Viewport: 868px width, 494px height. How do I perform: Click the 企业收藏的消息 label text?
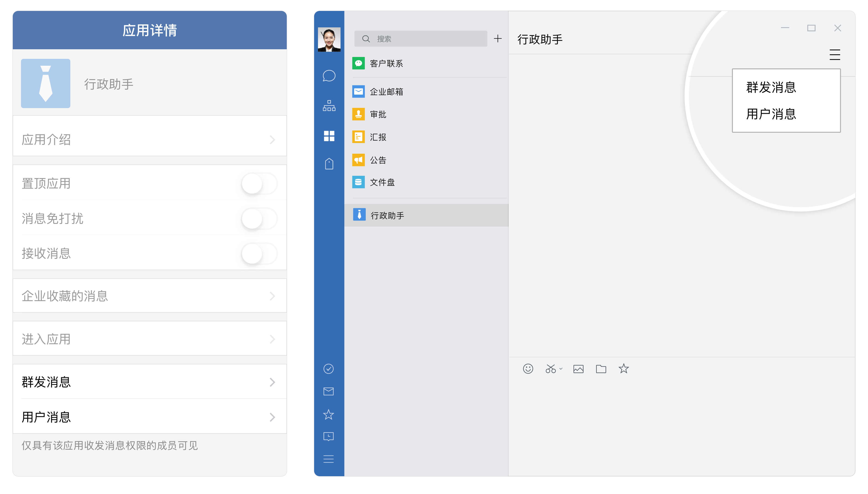[x=65, y=296]
